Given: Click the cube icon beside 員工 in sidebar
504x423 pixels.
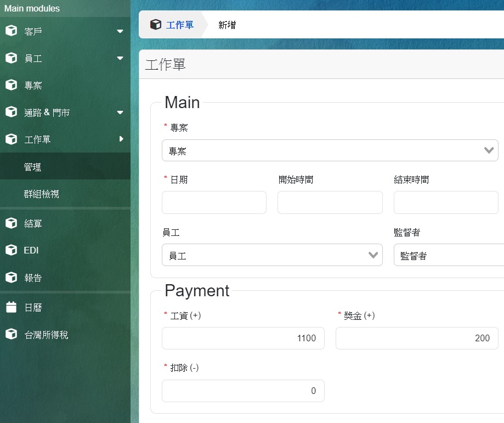Looking at the screenshot, I should (11, 58).
